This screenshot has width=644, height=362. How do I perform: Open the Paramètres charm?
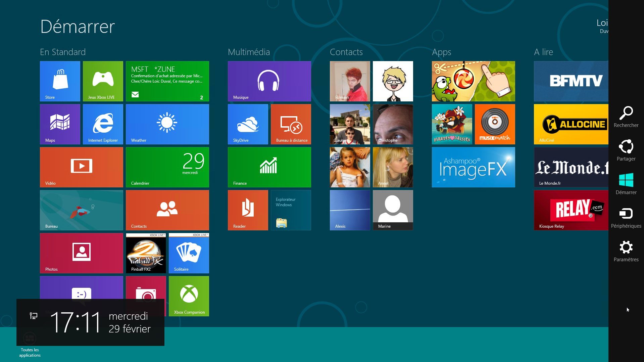[x=626, y=251]
